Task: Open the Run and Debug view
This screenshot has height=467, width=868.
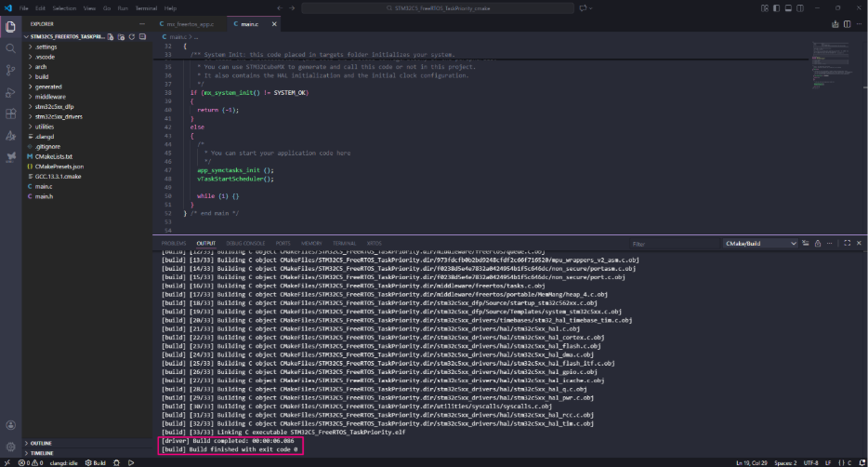Action: 10,92
